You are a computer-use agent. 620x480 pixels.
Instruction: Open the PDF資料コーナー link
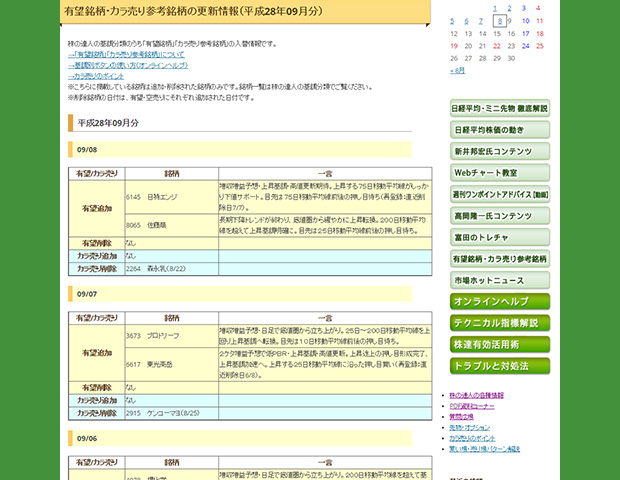472,406
